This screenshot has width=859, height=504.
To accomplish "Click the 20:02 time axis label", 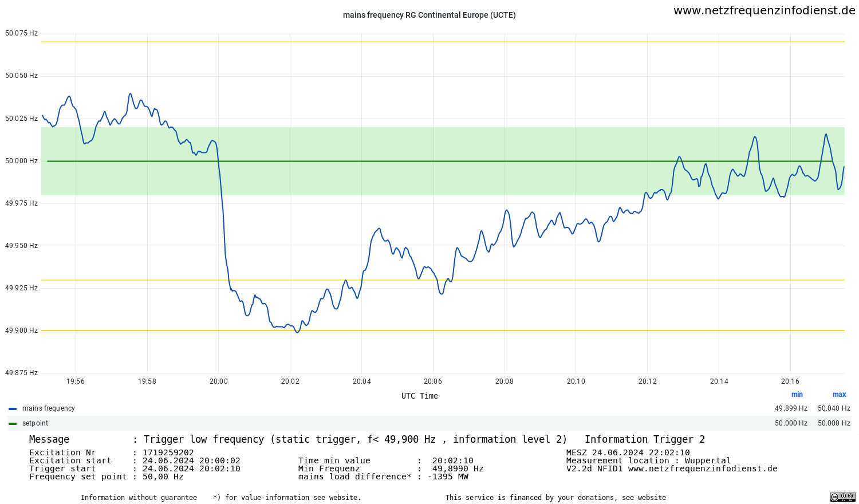I will 290,381.
